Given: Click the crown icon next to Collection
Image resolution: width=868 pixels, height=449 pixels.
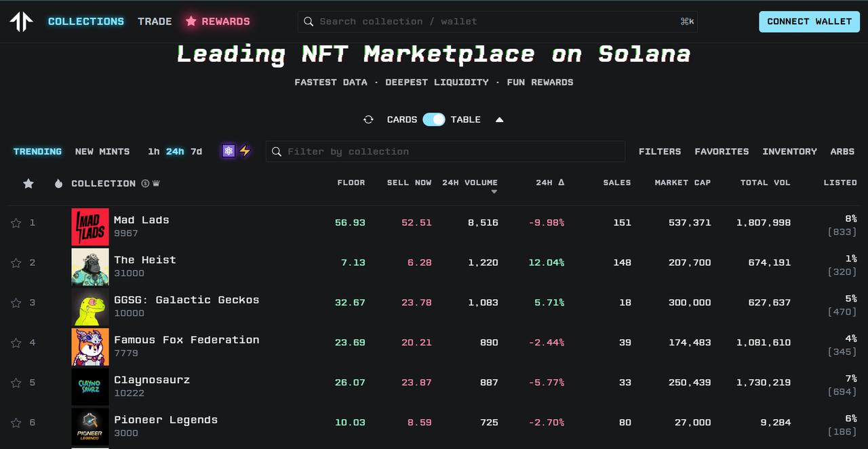Looking at the screenshot, I should point(156,184).
